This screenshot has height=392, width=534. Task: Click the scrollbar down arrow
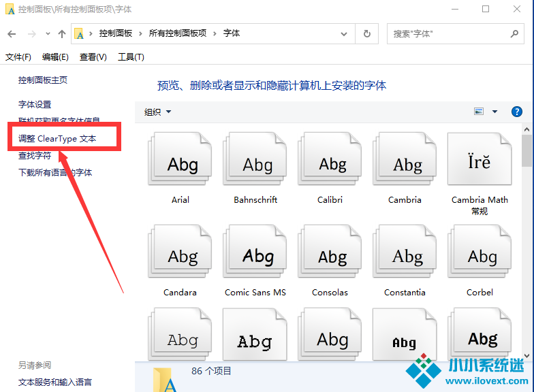click(527, 356)
